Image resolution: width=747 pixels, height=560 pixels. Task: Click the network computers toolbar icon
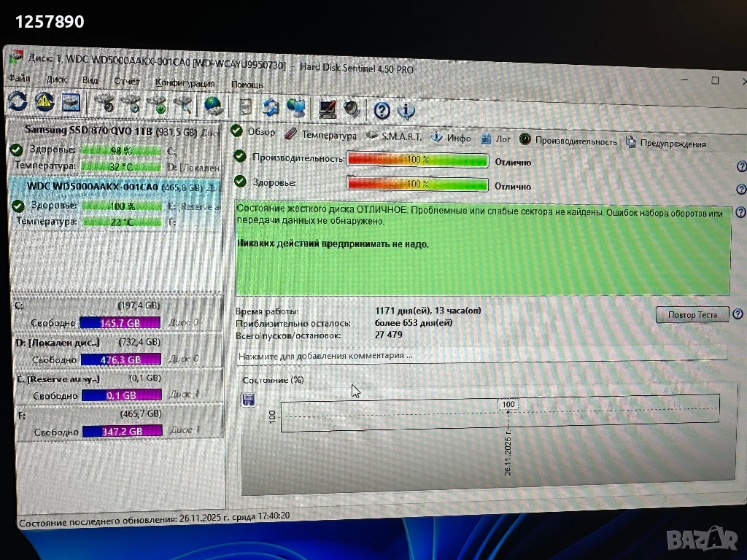(296, 108)
